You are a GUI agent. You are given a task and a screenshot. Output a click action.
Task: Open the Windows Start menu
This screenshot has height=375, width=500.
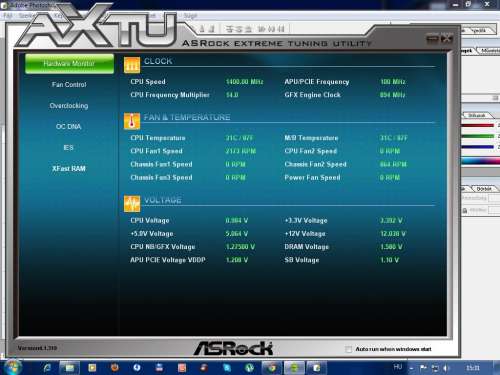point(12,367)
